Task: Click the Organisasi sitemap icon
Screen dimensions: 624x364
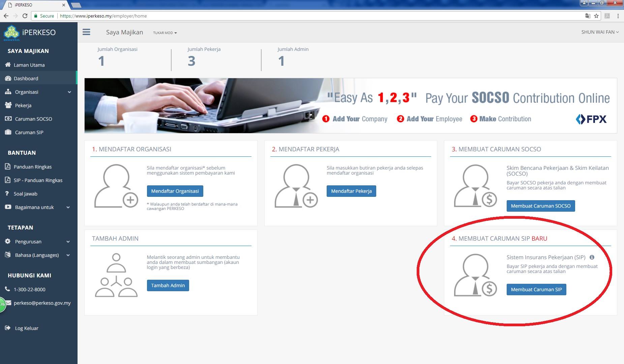Action: (8, 92)
